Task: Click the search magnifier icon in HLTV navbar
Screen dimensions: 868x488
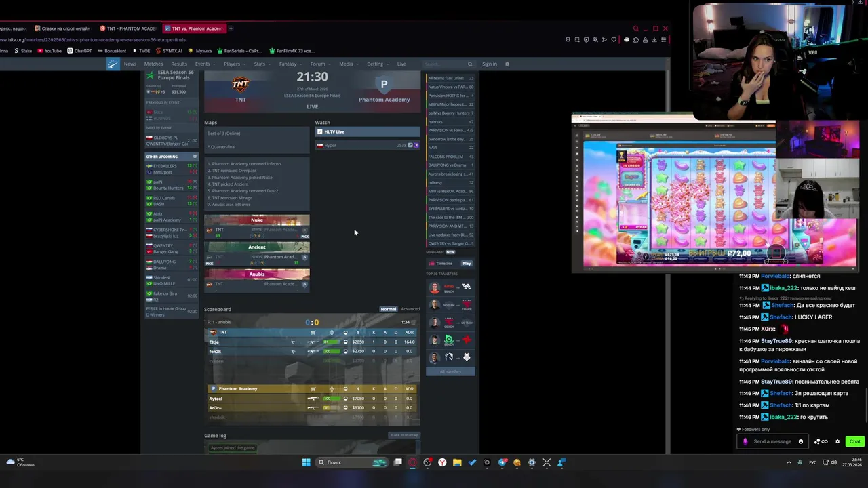Action: click(471, 64)
